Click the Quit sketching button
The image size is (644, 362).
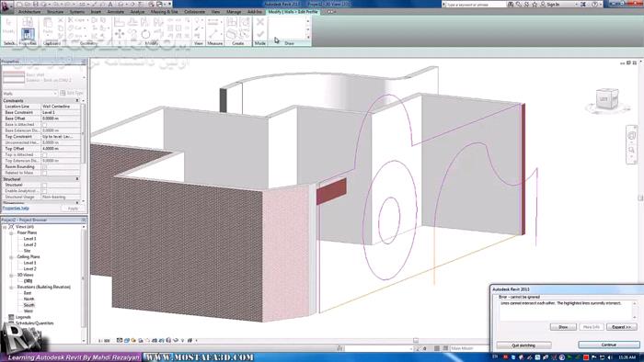[x=523, y=345]
